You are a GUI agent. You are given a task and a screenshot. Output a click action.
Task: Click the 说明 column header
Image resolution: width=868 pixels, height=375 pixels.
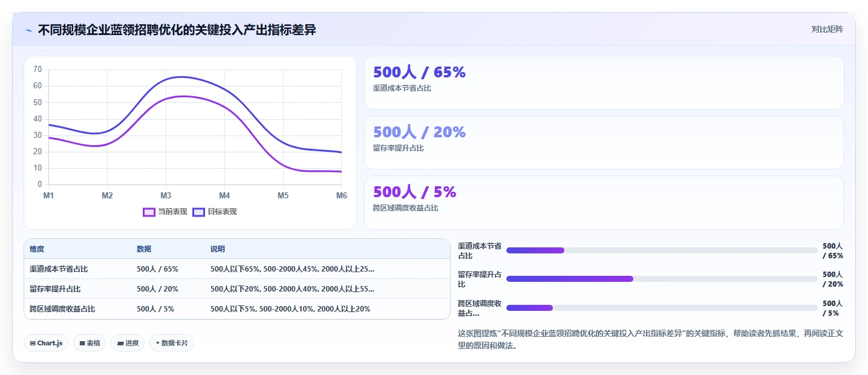click(218, 249)
